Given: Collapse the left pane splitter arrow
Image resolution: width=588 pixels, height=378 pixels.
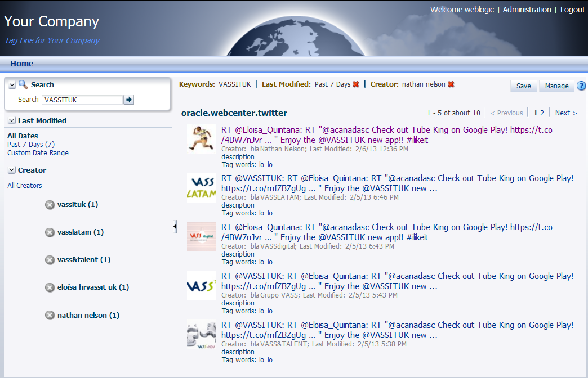Looking at the screenshot, I should (175, 227).
